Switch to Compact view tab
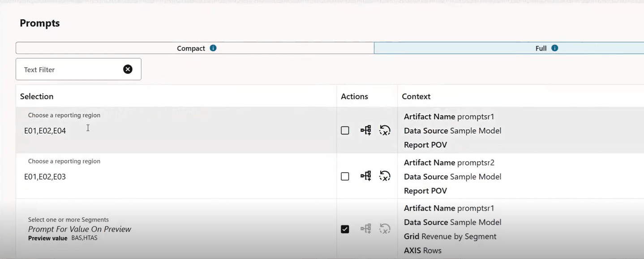Viewport: 644px width, 259px height. [x=195, y=48]
